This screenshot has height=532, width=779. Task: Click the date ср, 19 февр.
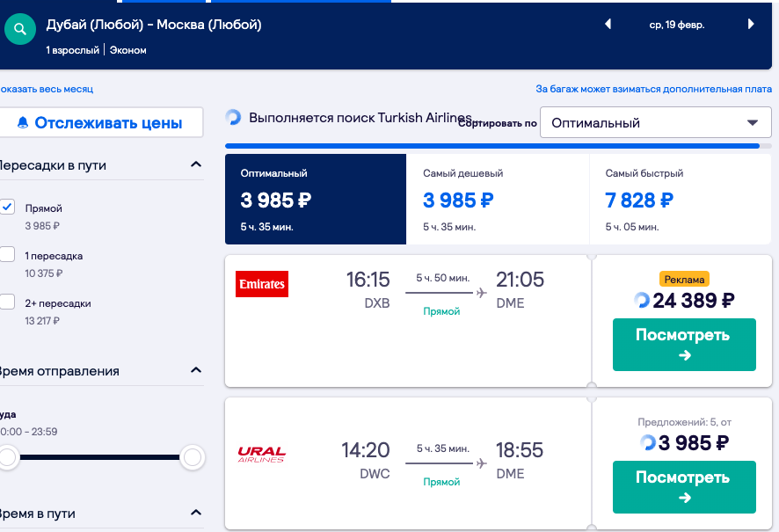[677, 25]
